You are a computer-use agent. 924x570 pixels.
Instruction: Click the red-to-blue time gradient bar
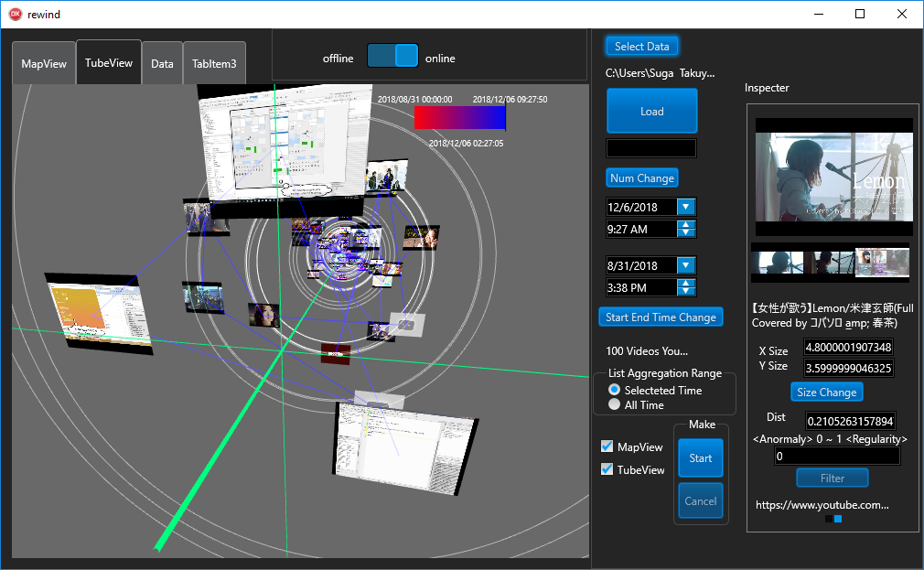459,118
